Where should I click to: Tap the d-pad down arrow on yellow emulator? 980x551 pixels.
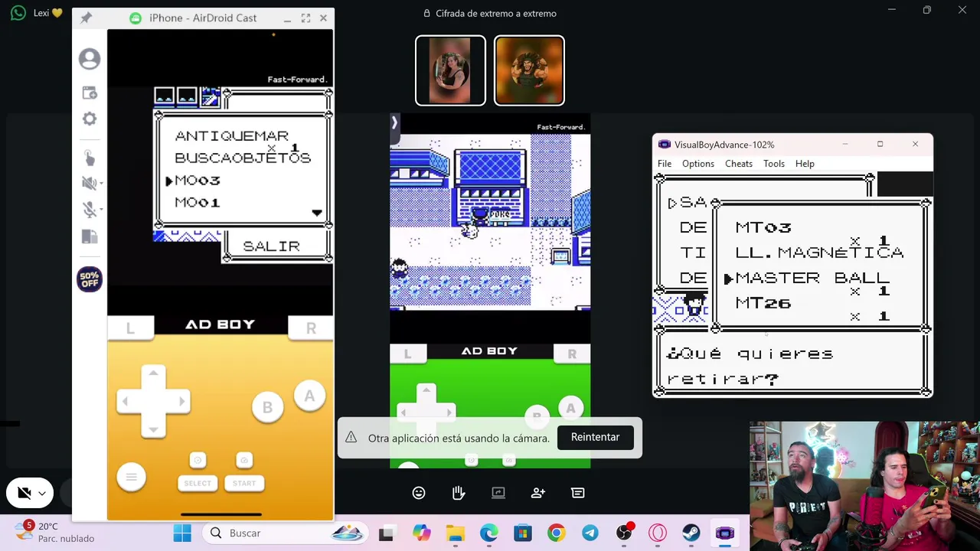[x=153, y=429]
